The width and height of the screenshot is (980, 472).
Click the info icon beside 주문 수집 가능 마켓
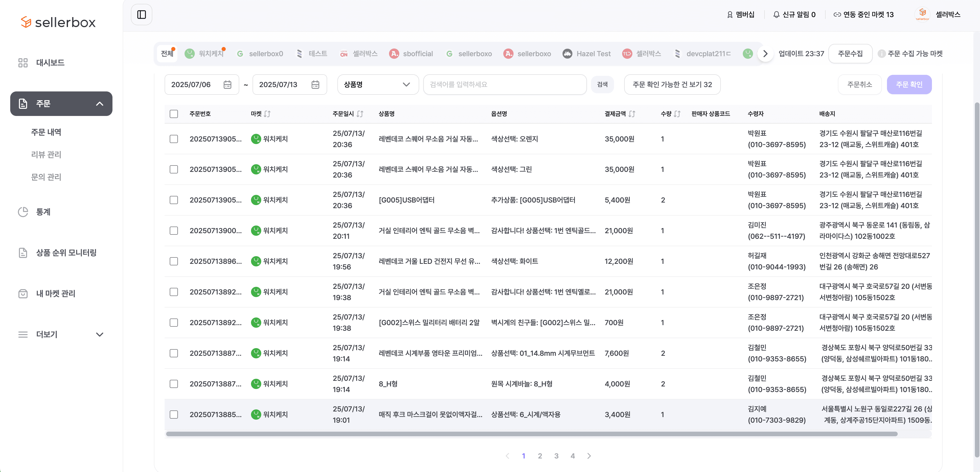pyautogui.click(x=881, y=54)
